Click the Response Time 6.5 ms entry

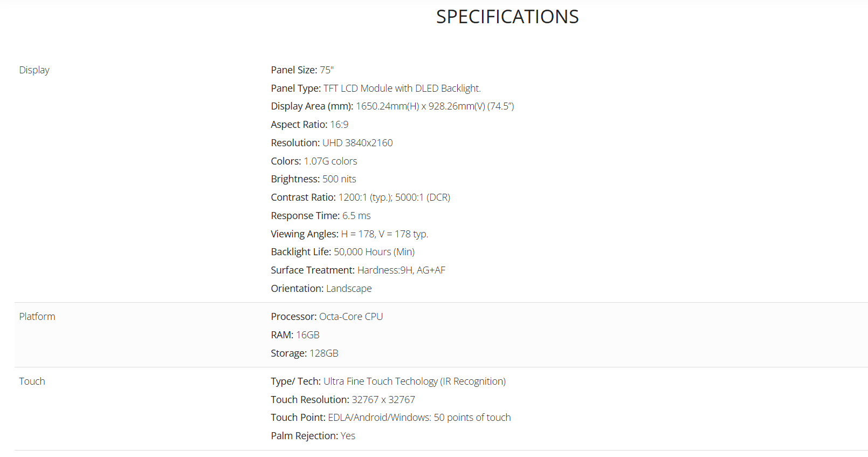[x=320, y=216]
